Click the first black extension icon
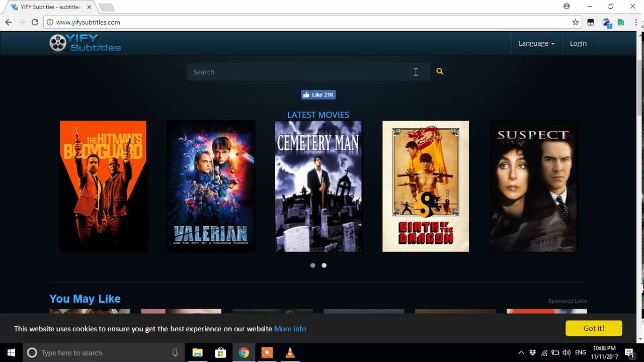644x362 pixels. [x=591, y=22]
